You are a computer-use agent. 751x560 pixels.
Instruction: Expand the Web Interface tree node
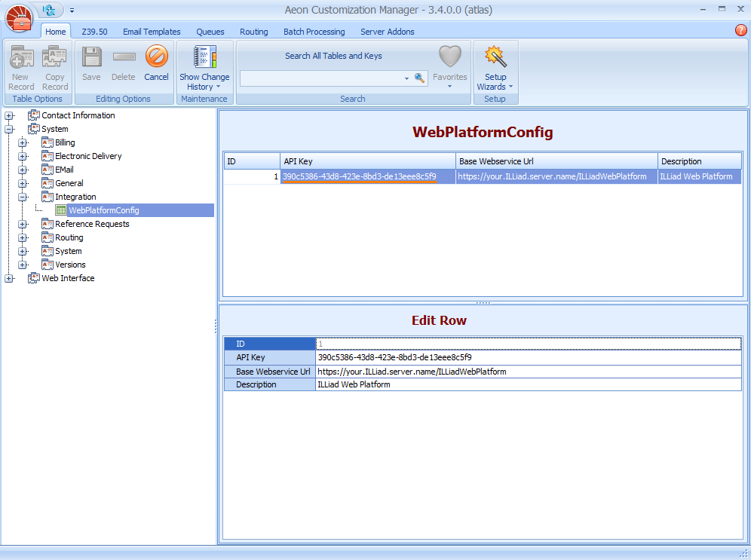click(9, 278)
